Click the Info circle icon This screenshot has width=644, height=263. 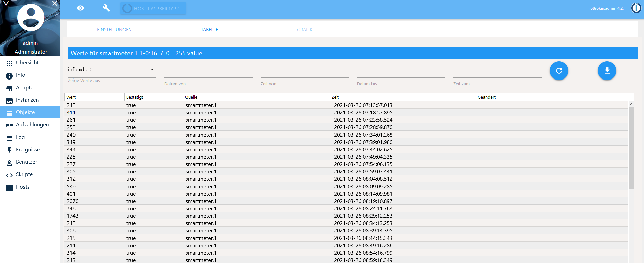click(9, 76)
